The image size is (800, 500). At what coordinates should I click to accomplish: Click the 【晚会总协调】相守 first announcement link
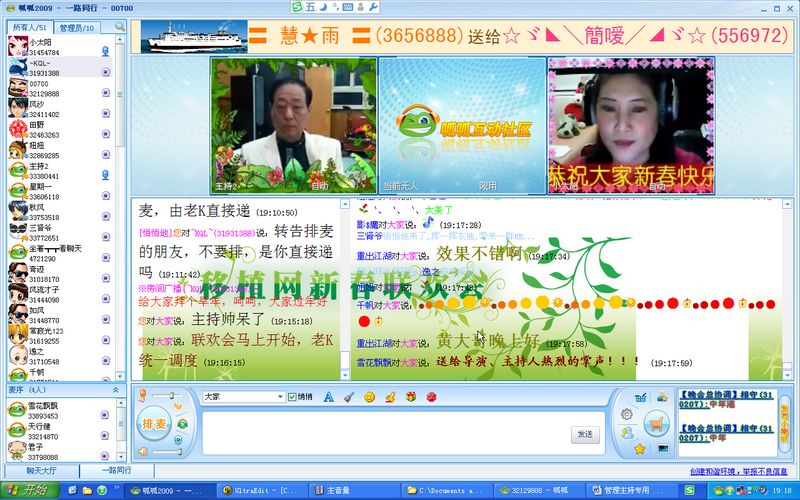click(x=726, y=398)
